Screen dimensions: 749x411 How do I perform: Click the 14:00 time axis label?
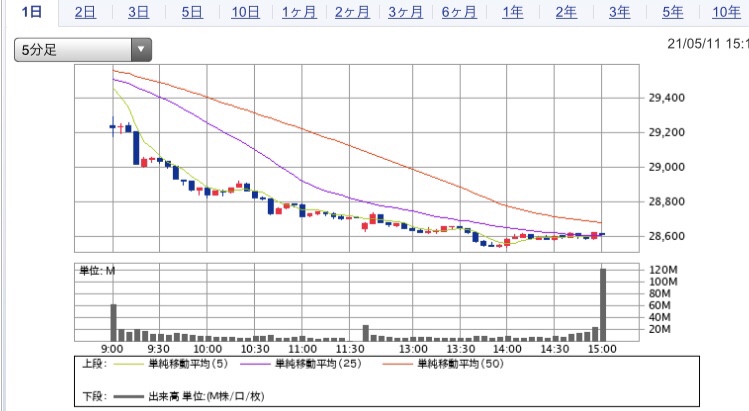tap(507, 349)
